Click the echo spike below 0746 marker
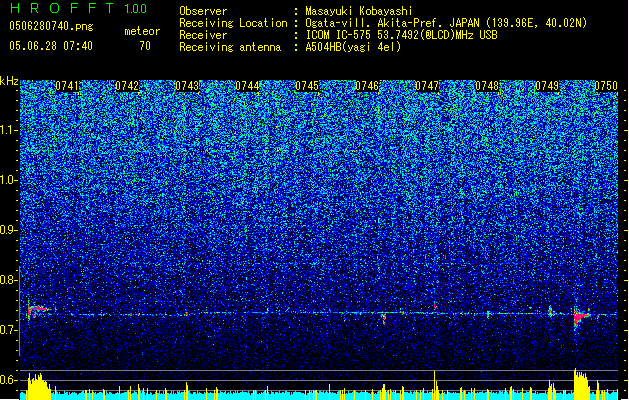 pyautogui.click(x=384, y=319)
